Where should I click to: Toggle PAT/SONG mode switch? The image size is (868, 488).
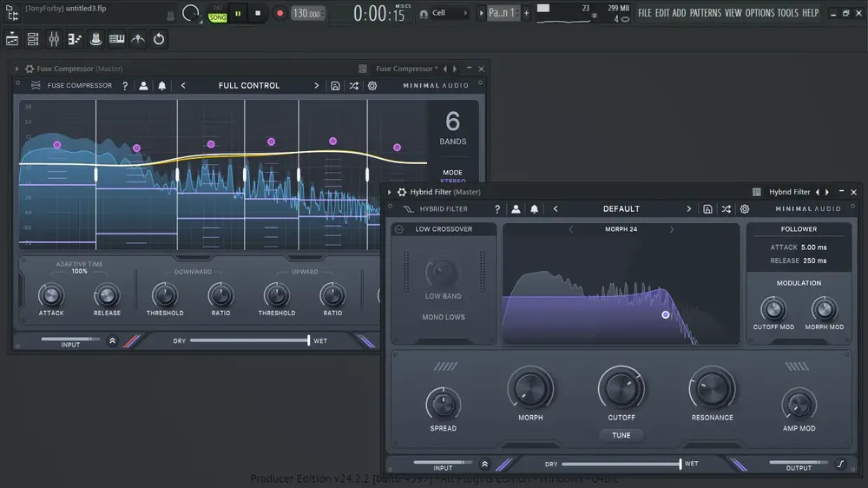(217, 14)
